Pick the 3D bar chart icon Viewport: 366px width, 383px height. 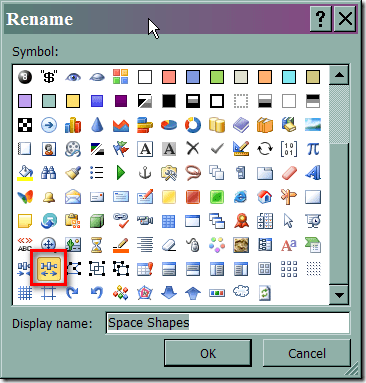tap(73, 125)
